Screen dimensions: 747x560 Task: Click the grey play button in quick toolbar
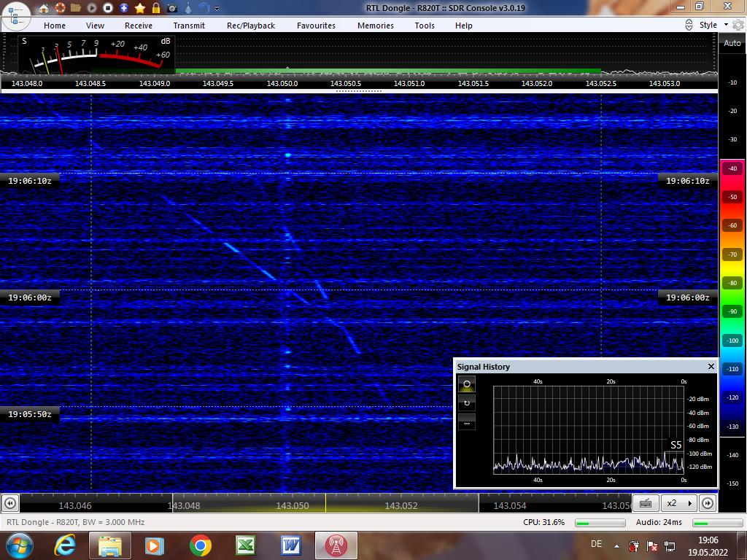92,8
